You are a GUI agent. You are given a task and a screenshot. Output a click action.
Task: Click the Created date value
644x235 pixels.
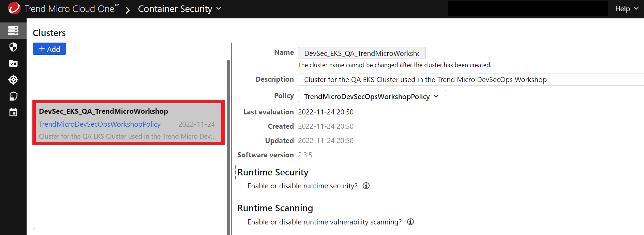click(326, 126)
